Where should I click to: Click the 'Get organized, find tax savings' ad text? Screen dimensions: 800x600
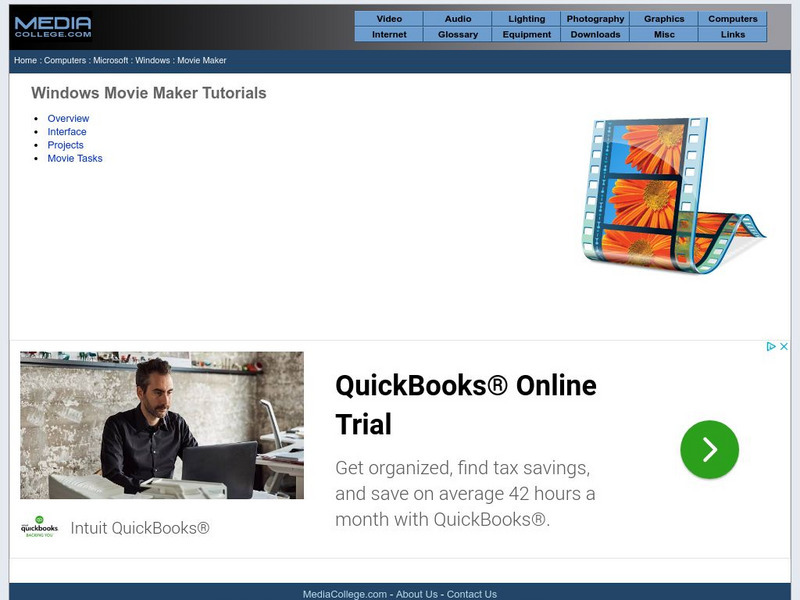[465, 493]
